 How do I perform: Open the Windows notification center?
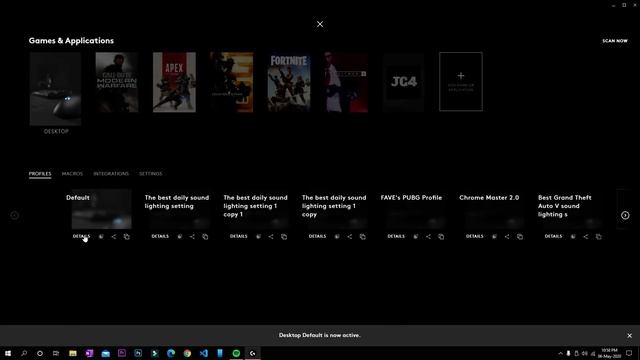pyautogui.click(x=629, y=353)
